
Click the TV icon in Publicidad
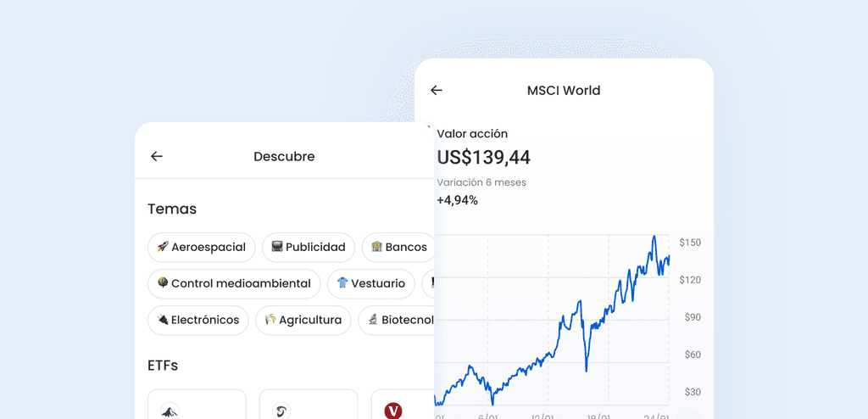coord(277,247)
